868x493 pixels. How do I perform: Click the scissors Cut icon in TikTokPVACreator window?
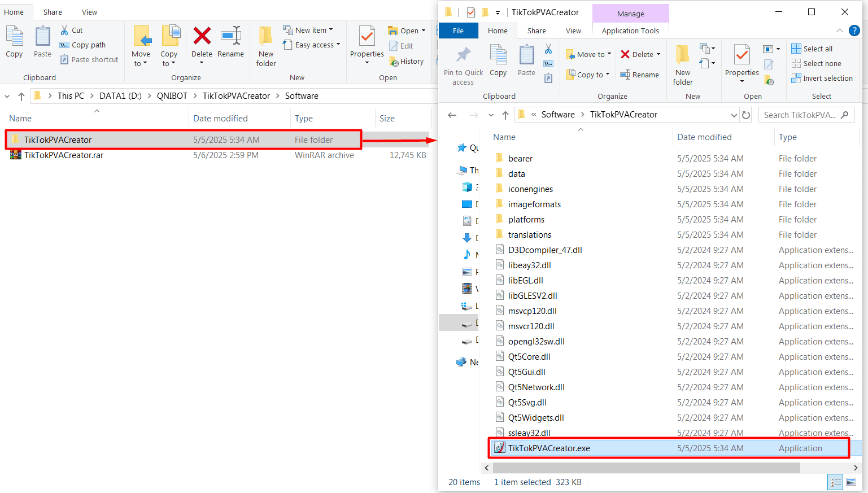pyautogui.click(x=548, y=49)
